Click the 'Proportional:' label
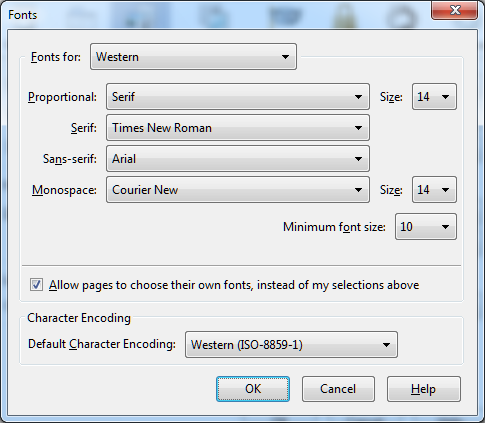 62,97
